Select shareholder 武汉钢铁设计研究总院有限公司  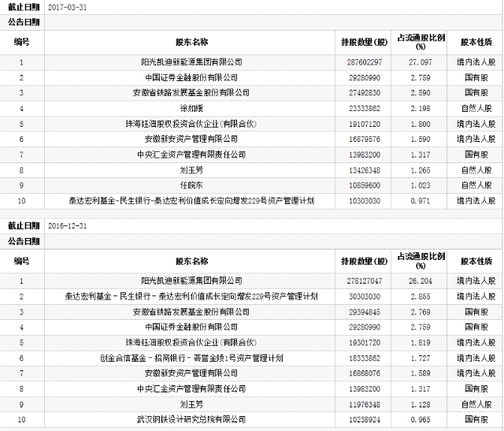pyautogui.click(x=191, y=419)
